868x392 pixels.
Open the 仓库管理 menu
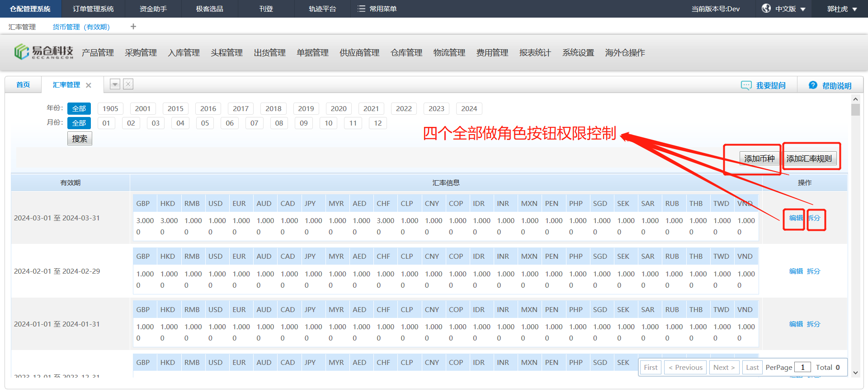pyautogui.click(x=406, y=53)
